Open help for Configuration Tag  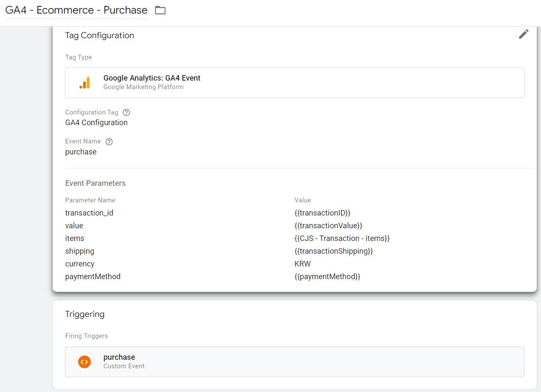(126, 112)
